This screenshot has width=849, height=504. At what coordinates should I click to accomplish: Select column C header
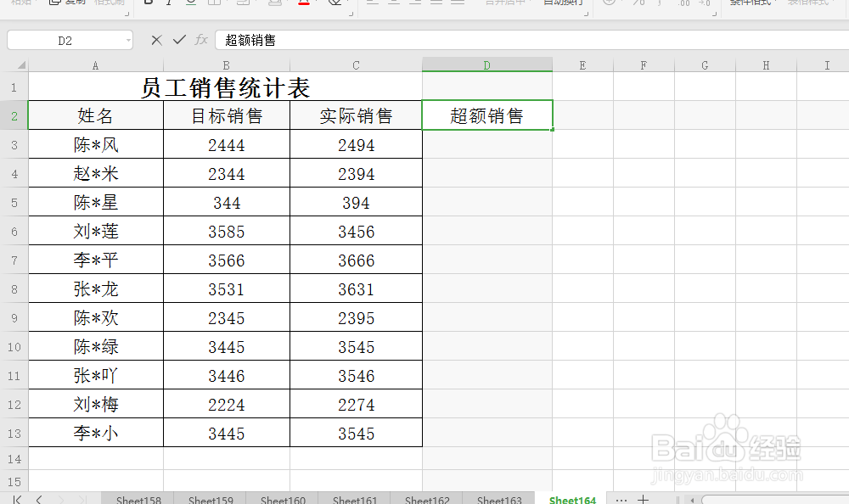pos(356,65)
